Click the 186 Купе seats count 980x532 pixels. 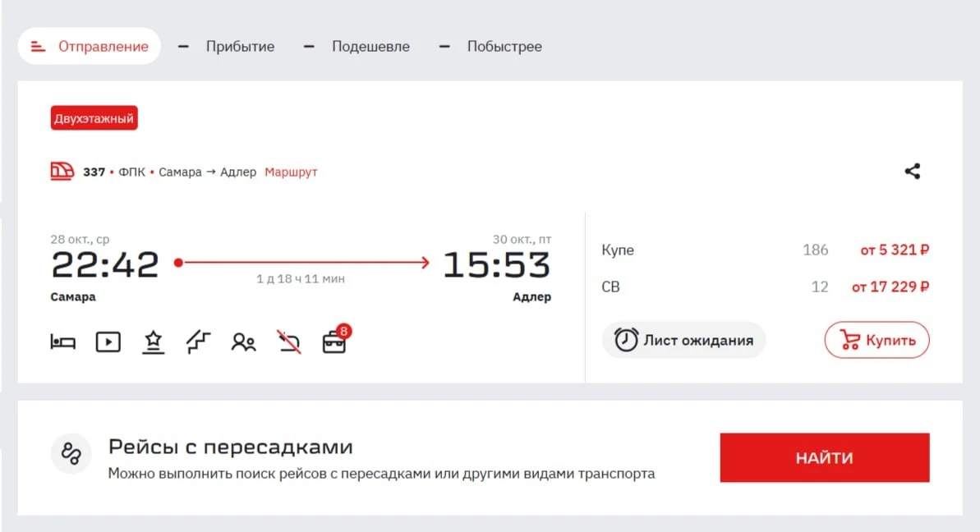coord(815,250)
